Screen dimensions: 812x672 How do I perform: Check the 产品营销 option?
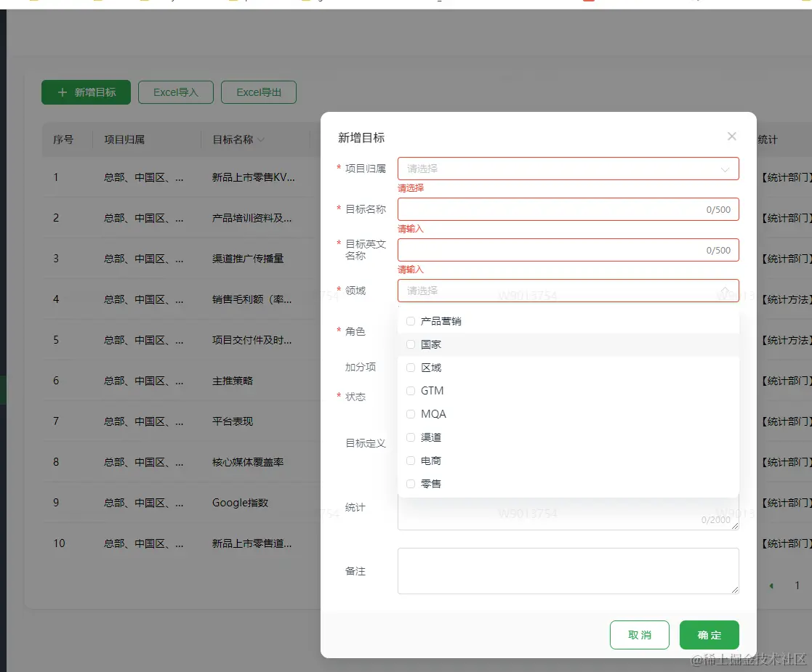coord(411,321)
